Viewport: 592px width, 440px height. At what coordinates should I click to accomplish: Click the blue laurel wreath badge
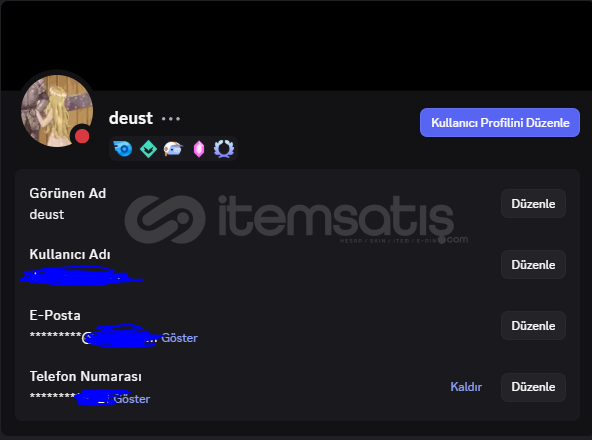click(x=224, y=149)
